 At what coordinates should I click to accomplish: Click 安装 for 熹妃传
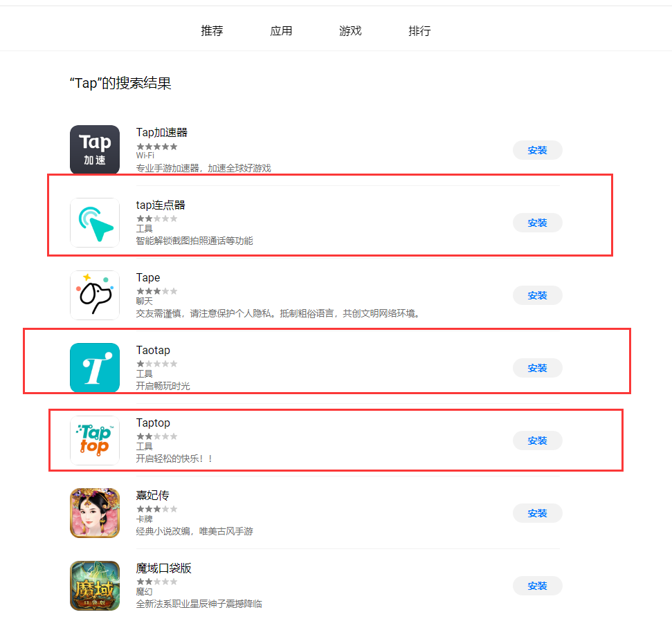(x=538, y=513)
